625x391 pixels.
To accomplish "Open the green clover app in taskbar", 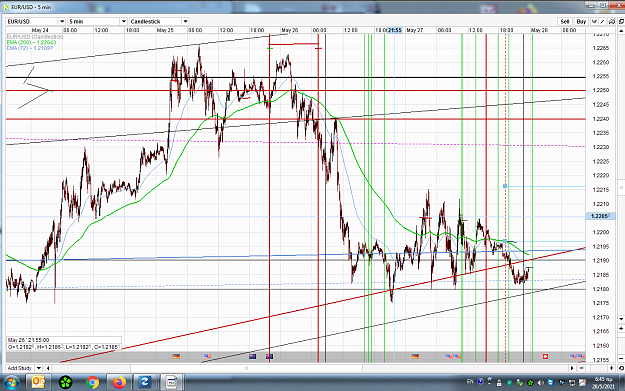I will pos(65,383).
